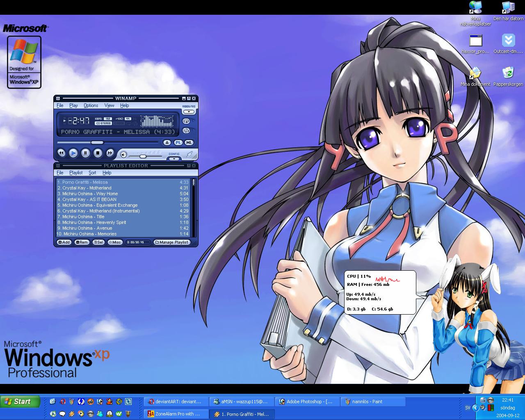Open the Misc button menu in playlist
Viewport: 525px width, 420px height.
pos(115,242)
